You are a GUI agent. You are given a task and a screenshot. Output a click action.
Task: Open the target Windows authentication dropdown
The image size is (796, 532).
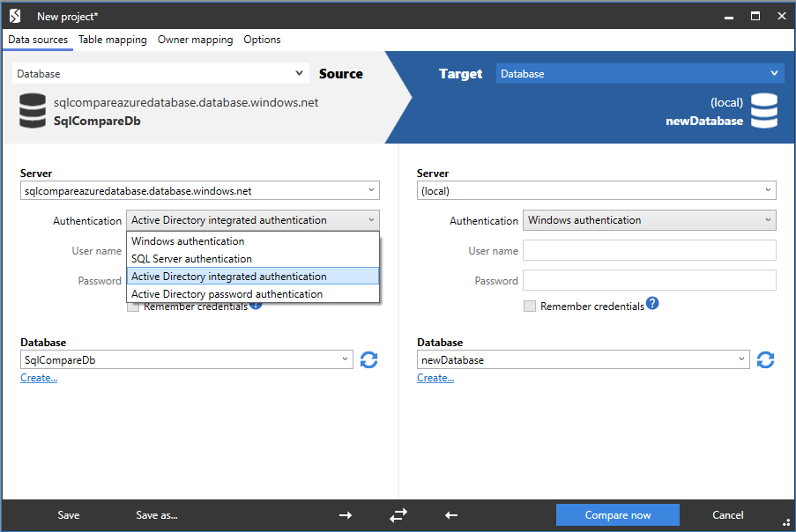[x=650, y=220]
